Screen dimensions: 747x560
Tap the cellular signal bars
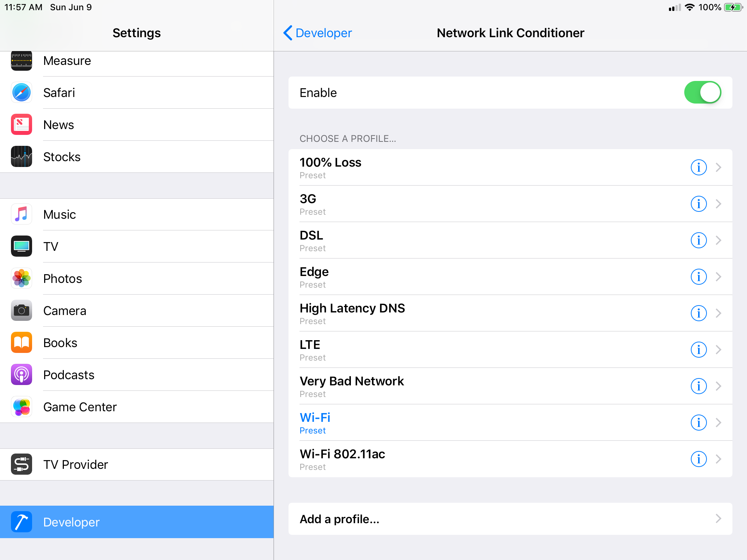pos(675,7)
